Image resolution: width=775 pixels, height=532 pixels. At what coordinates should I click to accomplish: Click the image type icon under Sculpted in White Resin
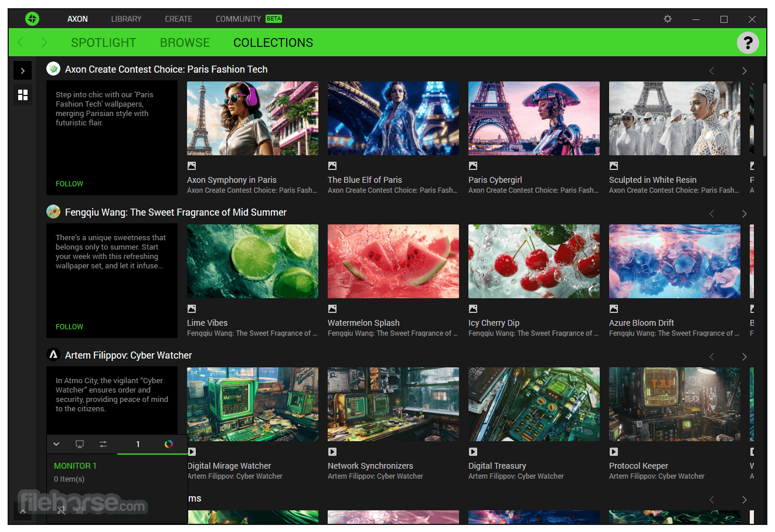pyautogui.click(x=614, y=166)
